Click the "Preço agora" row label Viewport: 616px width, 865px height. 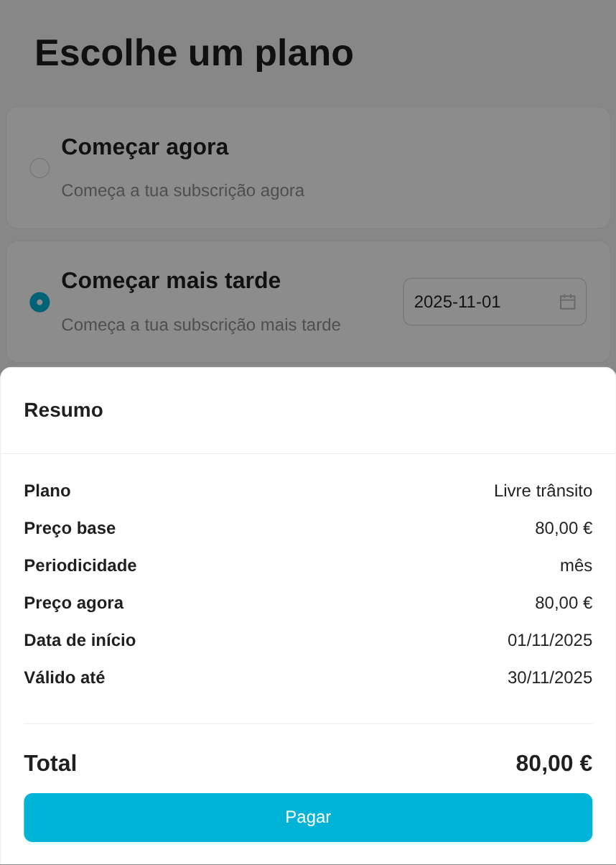pos(73,603)
